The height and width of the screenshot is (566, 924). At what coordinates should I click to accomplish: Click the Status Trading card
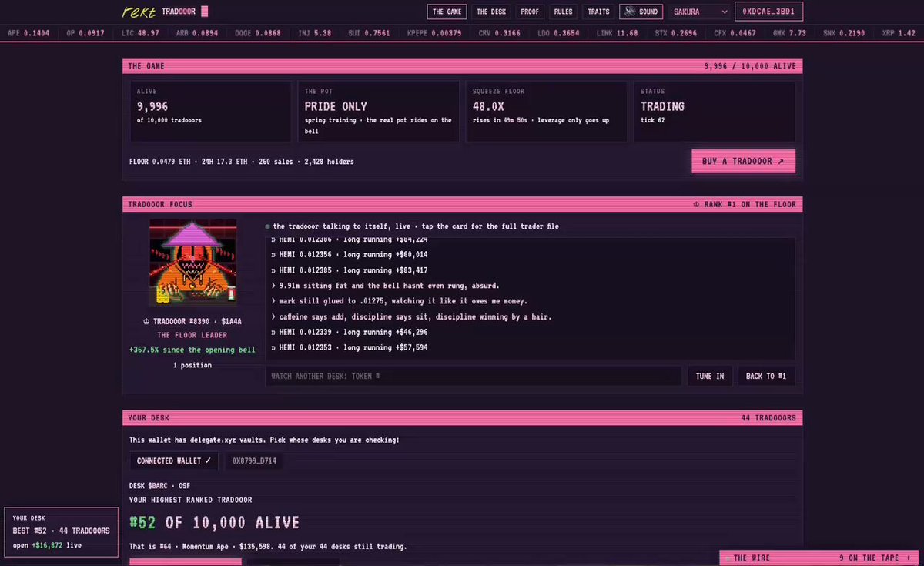(x=715, y=112)
